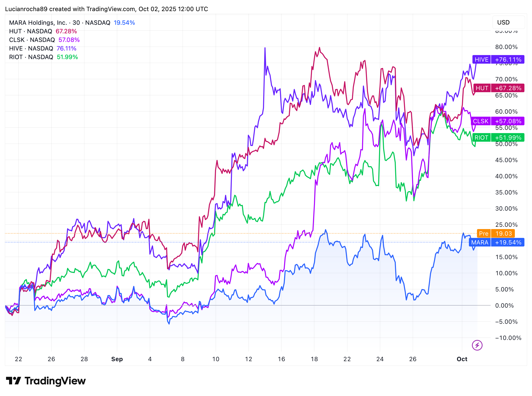Viewport: 532px width, 396px height.
Task: Click the MARA +19.54% price label
Action: 496,242
